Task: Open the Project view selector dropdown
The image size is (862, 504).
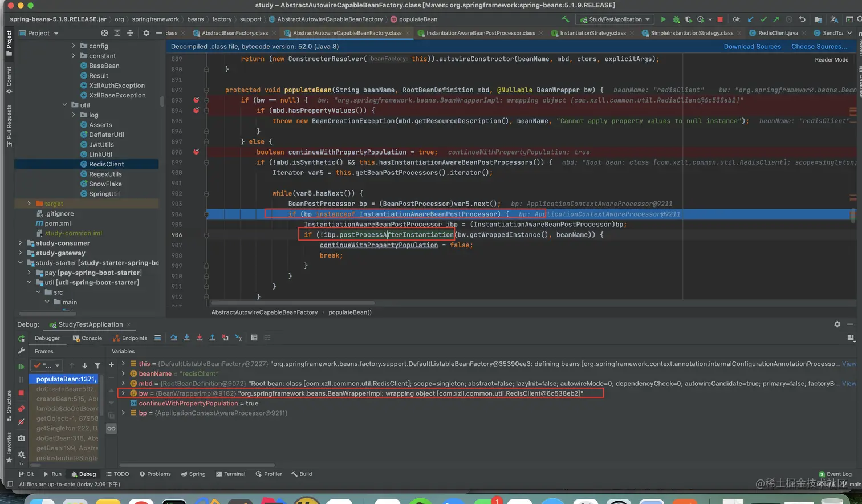Action: [43, 33]
